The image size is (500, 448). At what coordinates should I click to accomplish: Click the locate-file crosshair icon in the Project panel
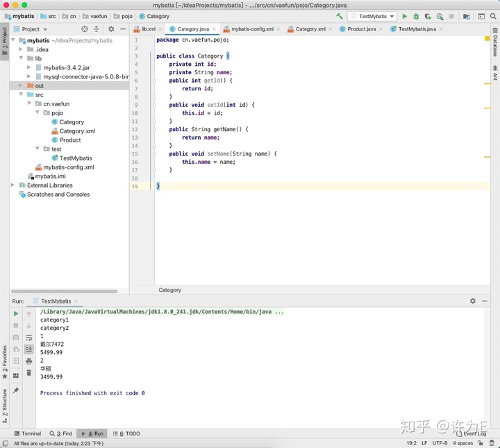tap(85, 29)
